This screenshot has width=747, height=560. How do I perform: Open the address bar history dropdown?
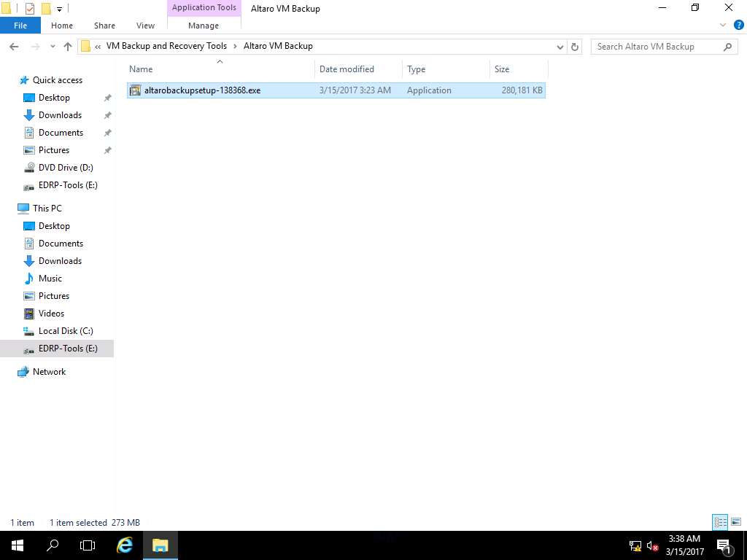click(x=560, y=47)
